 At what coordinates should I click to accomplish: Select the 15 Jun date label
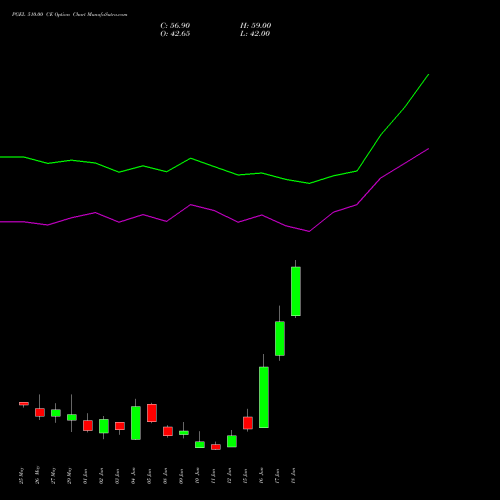(x=246, y=475)
